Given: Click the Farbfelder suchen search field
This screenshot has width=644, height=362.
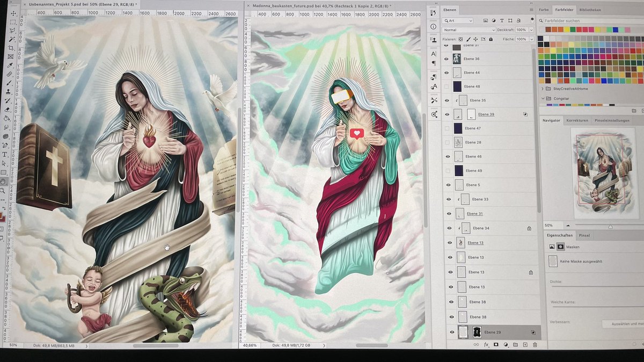Looking at the screenshot, I should [592, 21].
